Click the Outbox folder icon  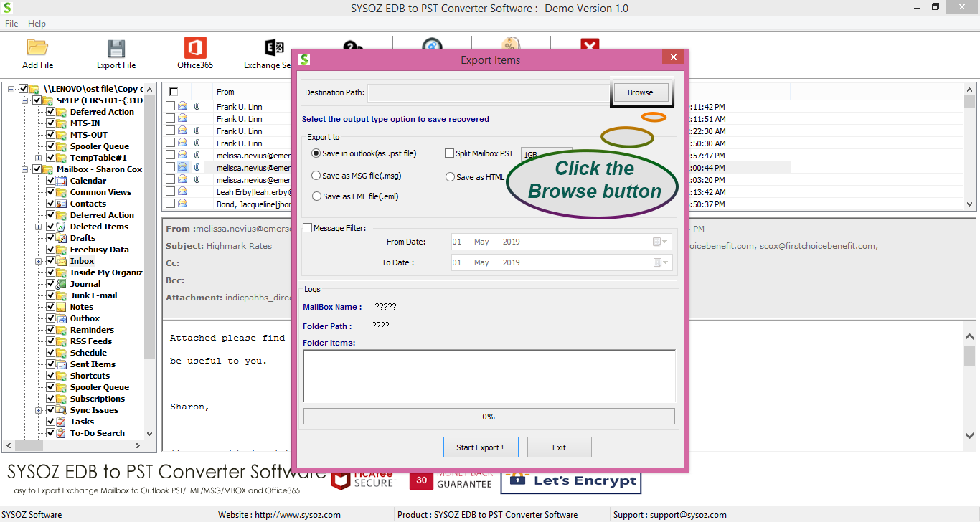click(x=62, y=318)
